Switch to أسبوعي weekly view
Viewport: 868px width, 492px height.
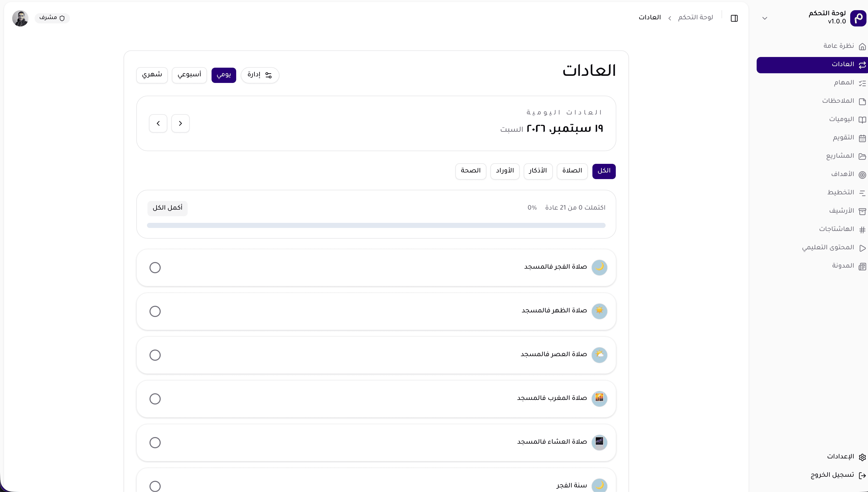pos(189,75)
